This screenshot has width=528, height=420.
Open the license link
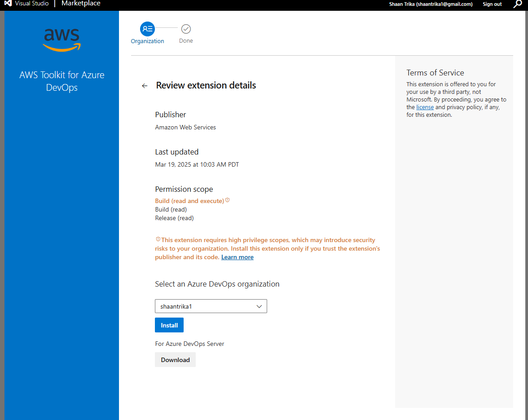coord(425,107)
